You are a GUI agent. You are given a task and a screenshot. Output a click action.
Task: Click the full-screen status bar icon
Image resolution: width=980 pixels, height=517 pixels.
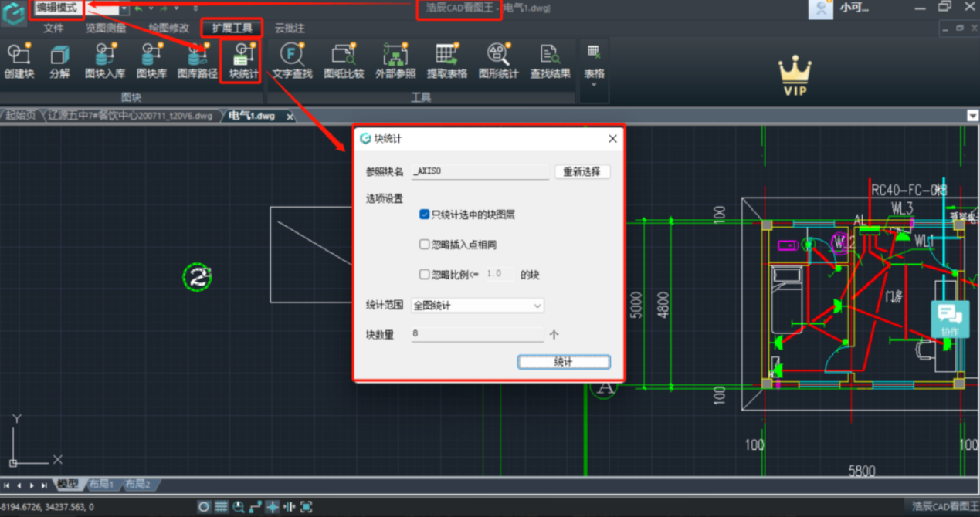[x=307, y=507]
